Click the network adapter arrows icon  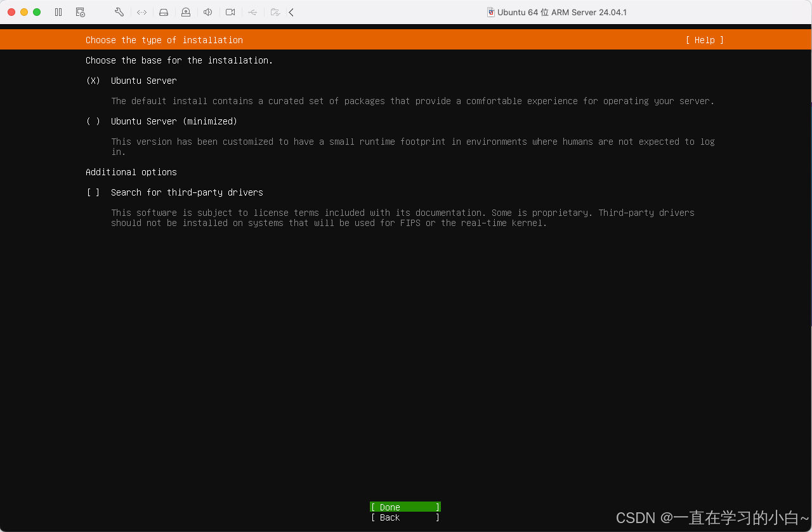pos(142,12)
